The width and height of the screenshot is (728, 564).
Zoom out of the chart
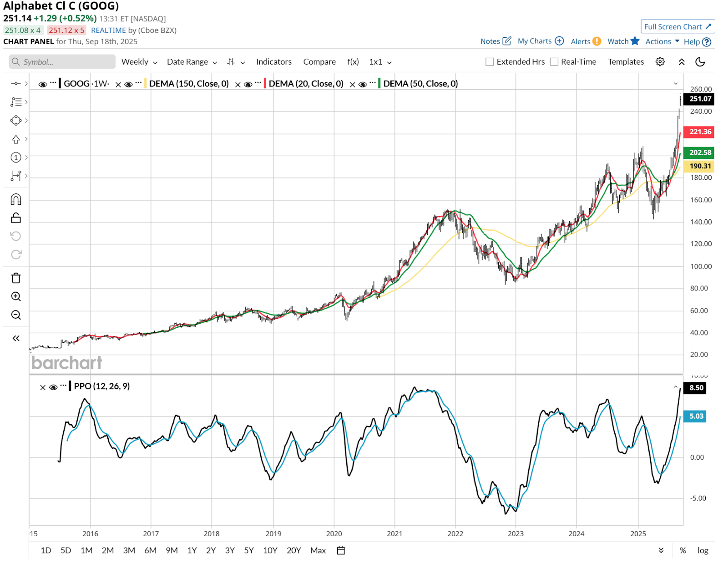16,315
